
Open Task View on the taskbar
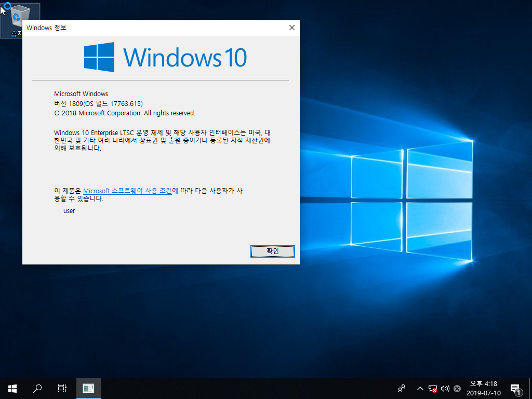62,389
